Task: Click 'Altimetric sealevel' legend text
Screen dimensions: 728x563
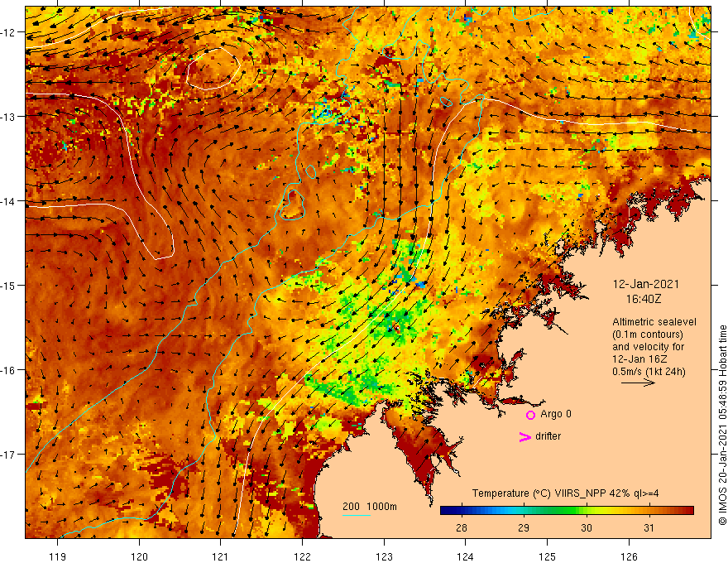Action: click(654, 322)
